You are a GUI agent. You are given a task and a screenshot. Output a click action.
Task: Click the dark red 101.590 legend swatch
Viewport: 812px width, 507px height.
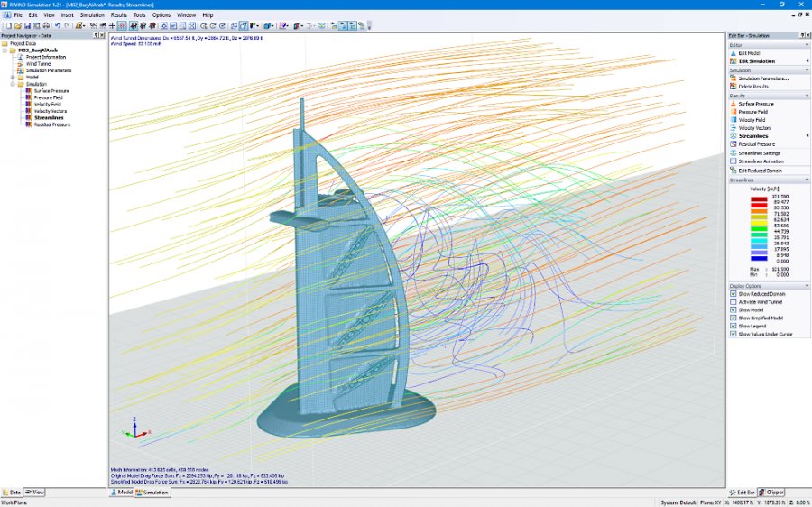coord(759,198)
